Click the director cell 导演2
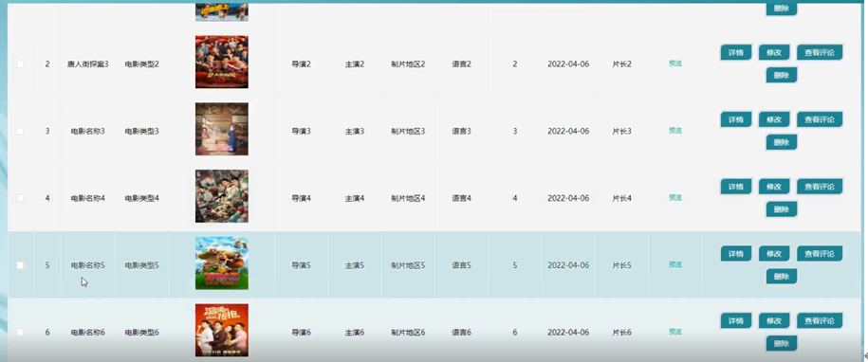Image resolution: width=868 pixels, height=362 pixels. tap(301, 64)
